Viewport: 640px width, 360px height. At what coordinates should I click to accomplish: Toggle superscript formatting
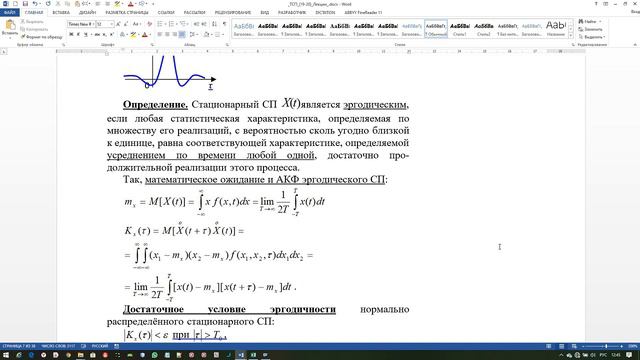click(x=111, y=35)
